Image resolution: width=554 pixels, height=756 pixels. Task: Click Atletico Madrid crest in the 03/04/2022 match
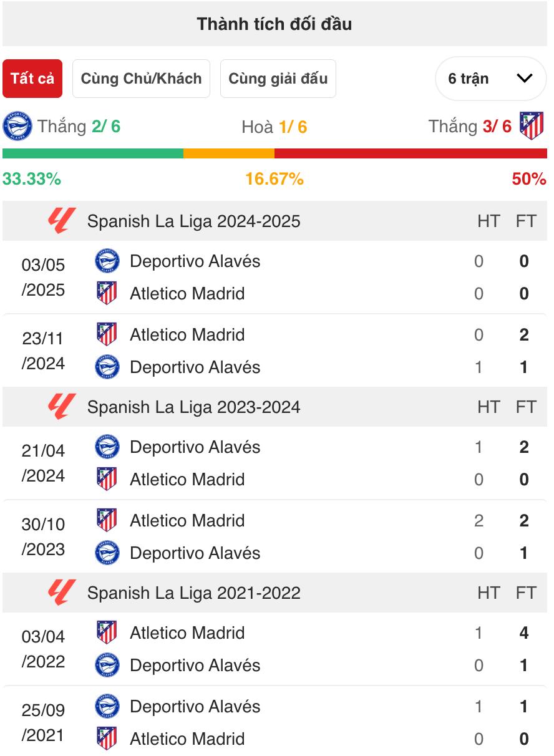107,632
